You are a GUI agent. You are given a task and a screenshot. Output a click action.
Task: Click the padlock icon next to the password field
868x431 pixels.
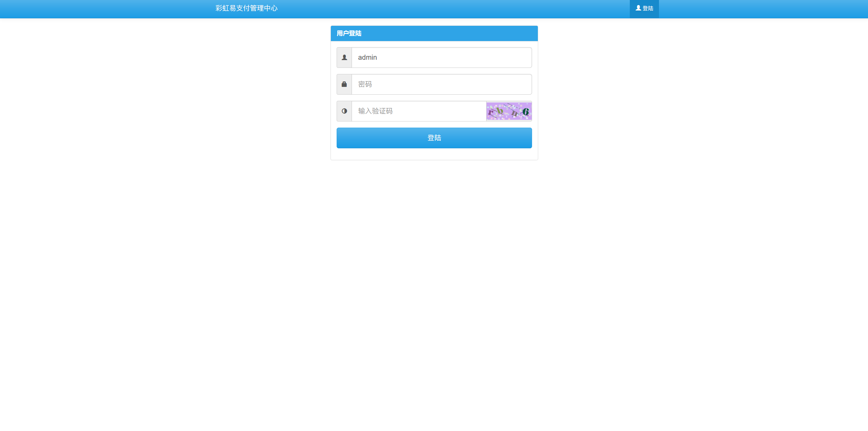(x=344, y=84)
